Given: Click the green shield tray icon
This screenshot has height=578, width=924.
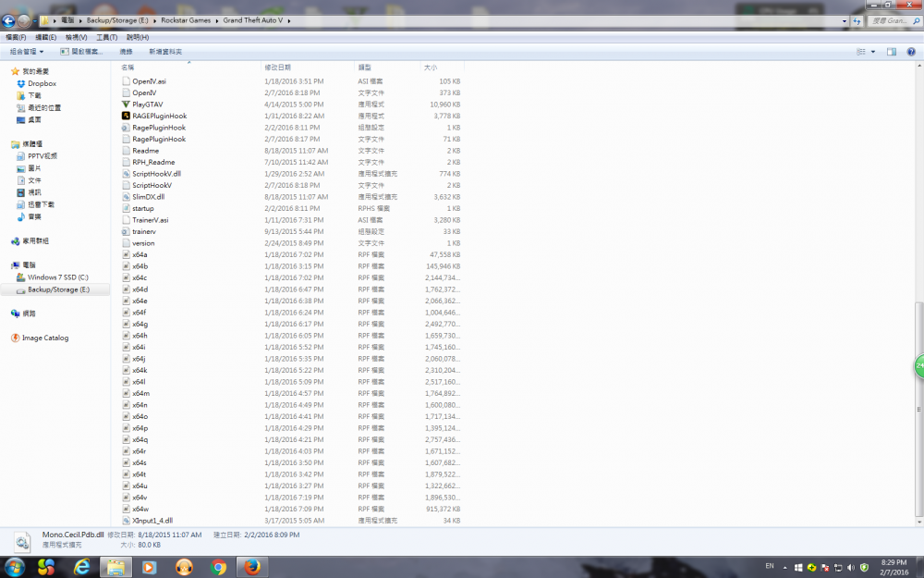Looking at the screenshot, I should point(865,568).
